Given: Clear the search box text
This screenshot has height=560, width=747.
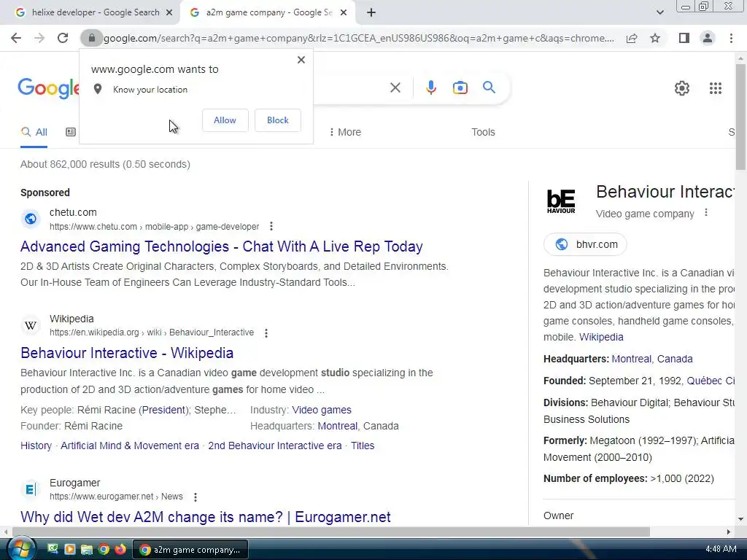Looking at the screenshot, I should [x=395, y=87].
